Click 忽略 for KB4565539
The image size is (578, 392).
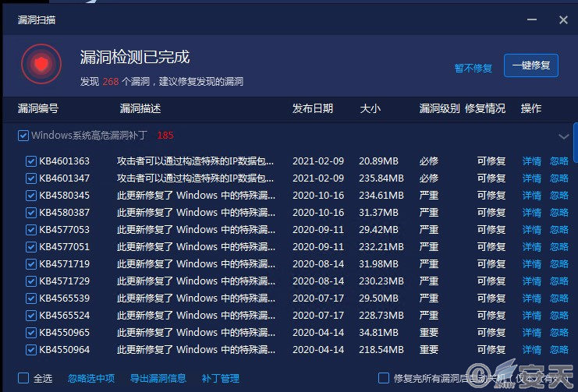(x=558, y=298)
